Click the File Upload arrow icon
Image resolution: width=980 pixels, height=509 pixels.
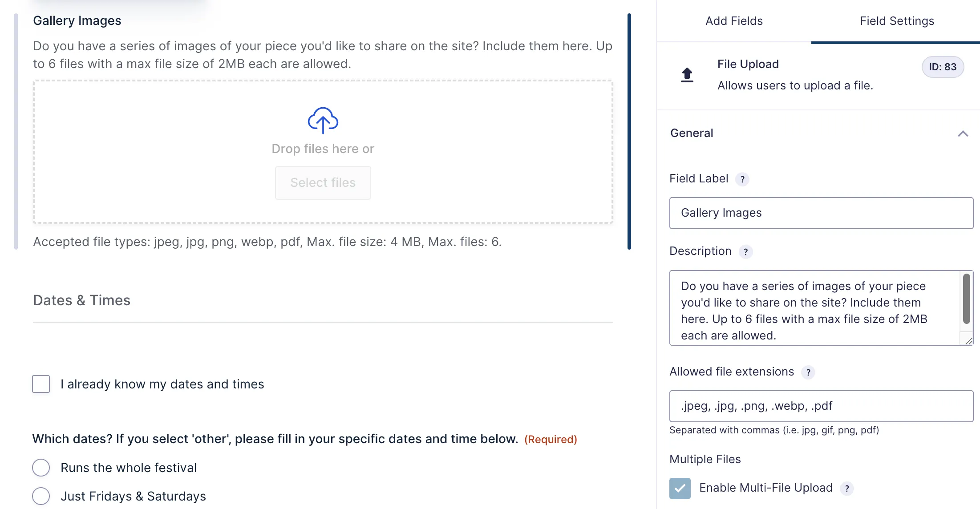pyautogui.click(x=687, y=75)
